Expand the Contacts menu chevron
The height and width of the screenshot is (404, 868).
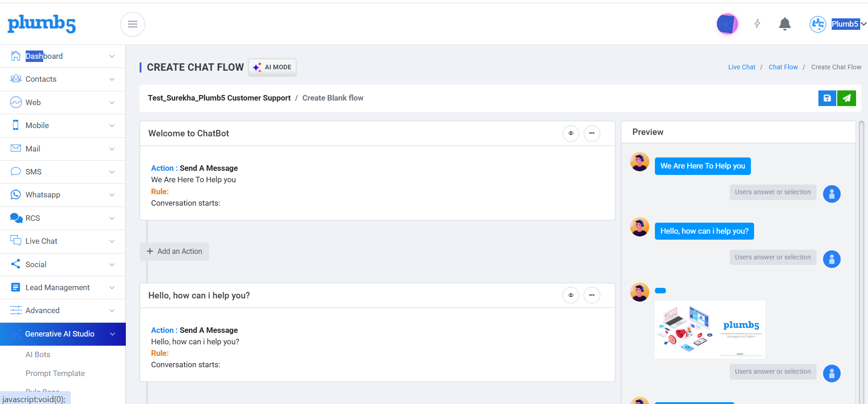point(112,79)
